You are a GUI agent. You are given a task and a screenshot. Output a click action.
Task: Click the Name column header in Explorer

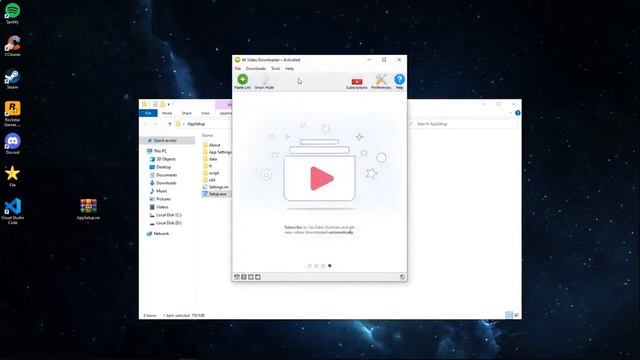point(207,135)
